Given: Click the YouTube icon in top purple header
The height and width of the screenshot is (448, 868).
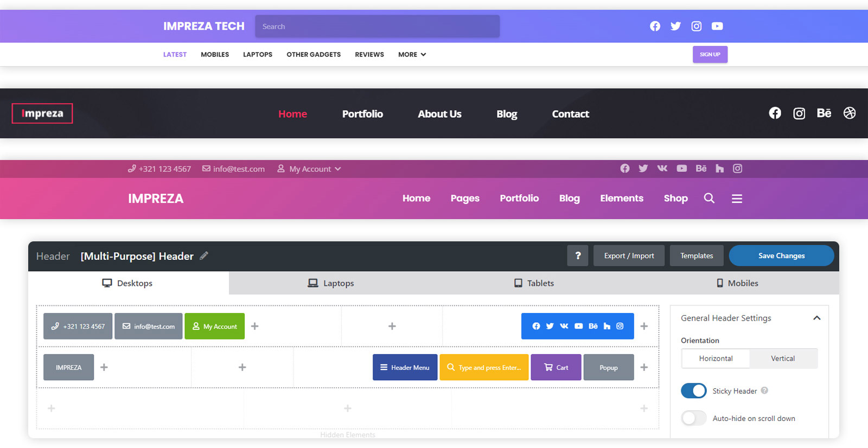Looking at the screenshot, I should [x=717, y=26].
